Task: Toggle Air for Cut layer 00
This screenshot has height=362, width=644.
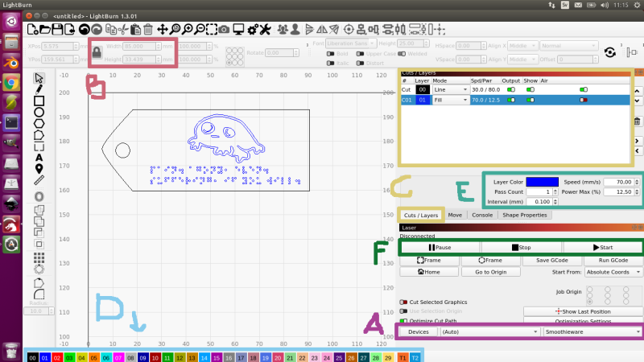Action: coord(583,89)
